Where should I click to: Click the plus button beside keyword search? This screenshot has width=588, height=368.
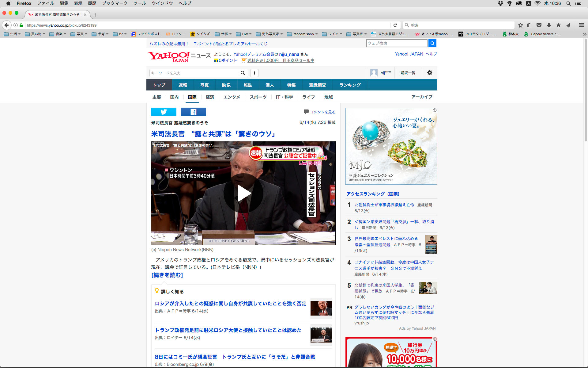pyautogui.click(x=254, y=73)
